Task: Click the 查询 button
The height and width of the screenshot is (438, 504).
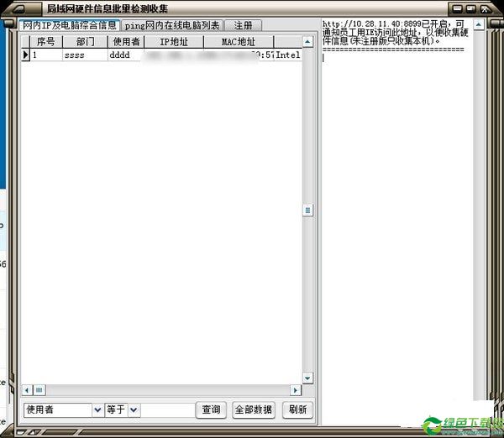Action: [211, 409]
